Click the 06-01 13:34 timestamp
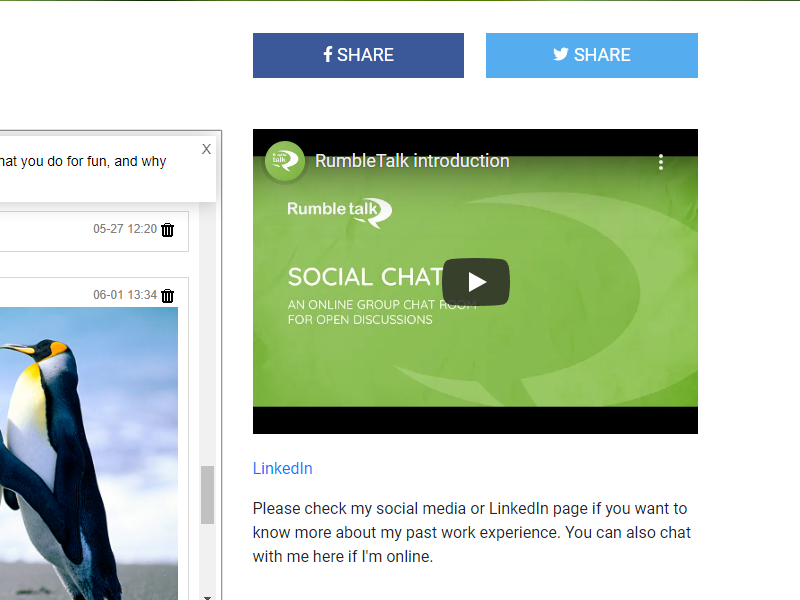 tap(125, 296)
